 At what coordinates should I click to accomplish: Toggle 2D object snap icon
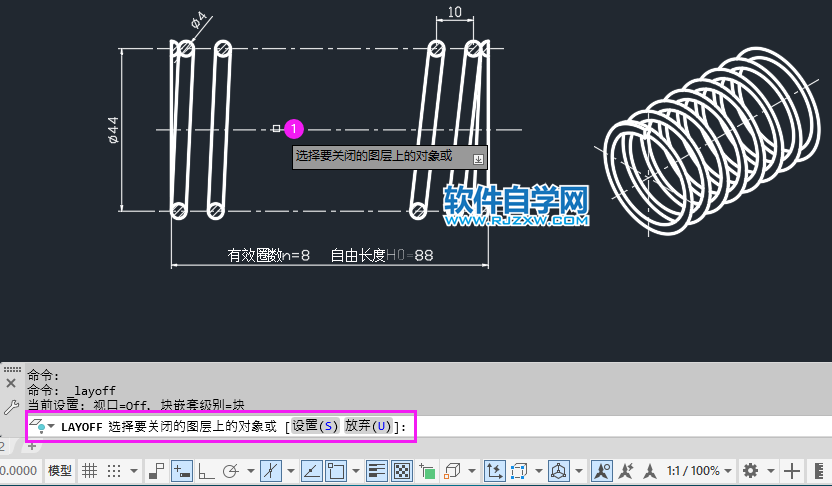pyautogui.click(x=336, y=471)
